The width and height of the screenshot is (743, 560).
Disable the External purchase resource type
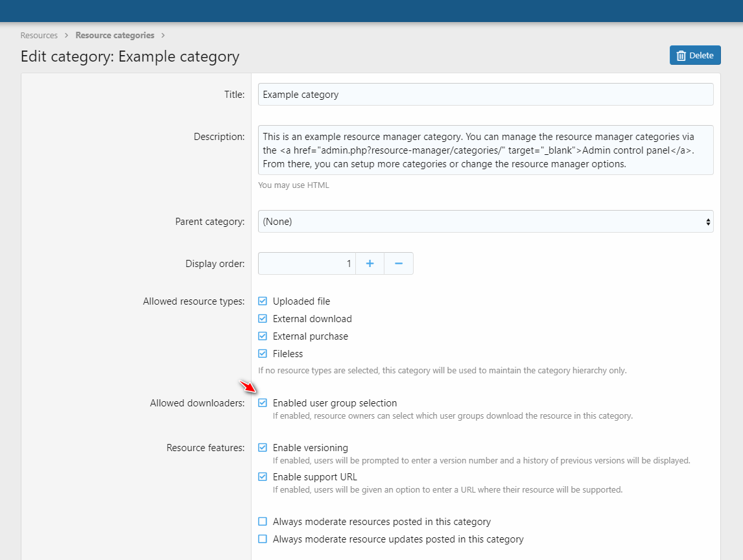click(x=263, y=336)
